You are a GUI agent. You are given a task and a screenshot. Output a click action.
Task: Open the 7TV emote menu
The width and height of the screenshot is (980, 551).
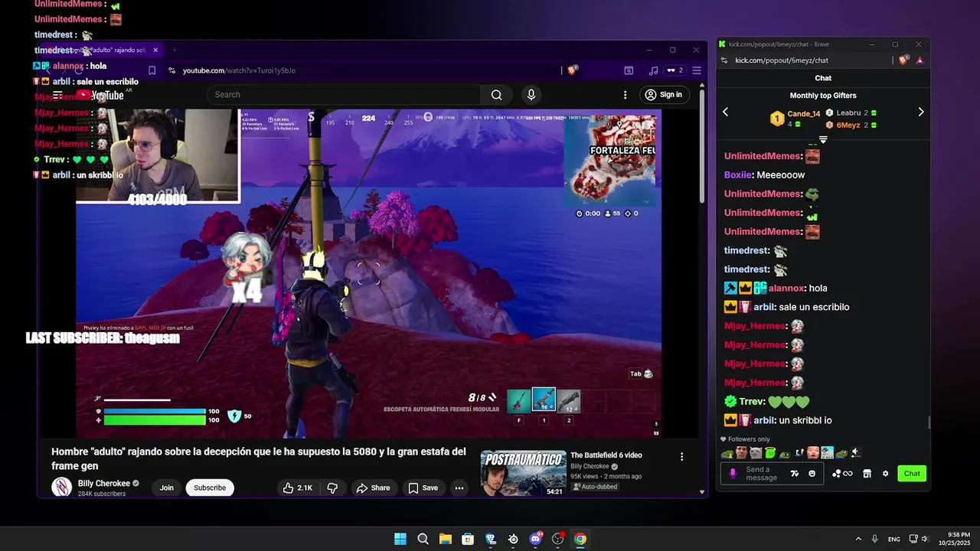click(795, 474)
